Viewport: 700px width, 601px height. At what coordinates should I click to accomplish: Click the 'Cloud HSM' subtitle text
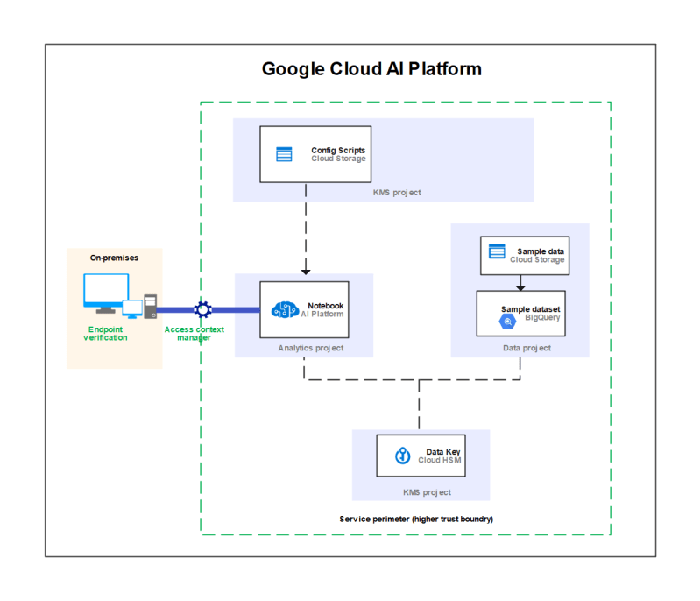coord(439,460)
